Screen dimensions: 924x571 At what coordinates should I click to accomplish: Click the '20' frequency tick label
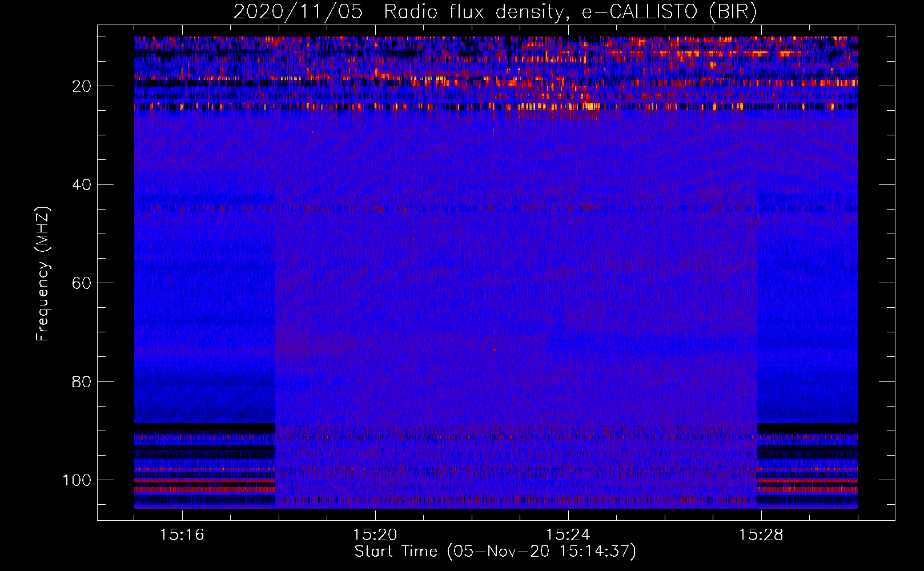(x=82, y=86)
